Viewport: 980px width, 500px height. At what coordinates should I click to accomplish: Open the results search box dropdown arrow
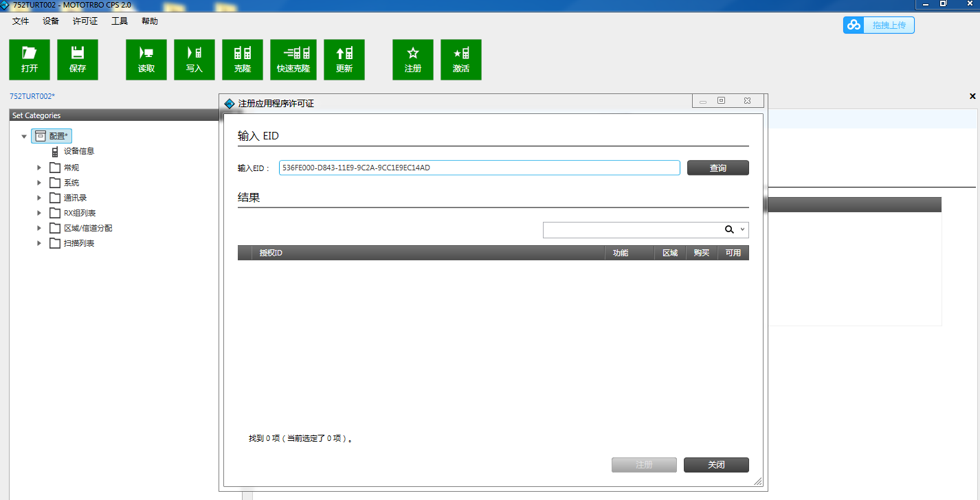(742, 229)
